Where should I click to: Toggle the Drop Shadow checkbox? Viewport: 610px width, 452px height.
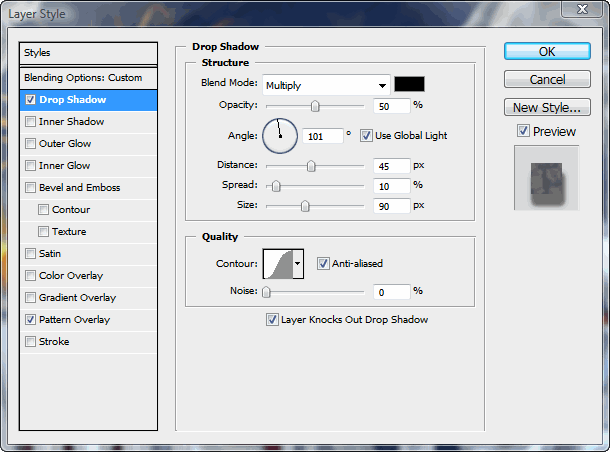30,100
